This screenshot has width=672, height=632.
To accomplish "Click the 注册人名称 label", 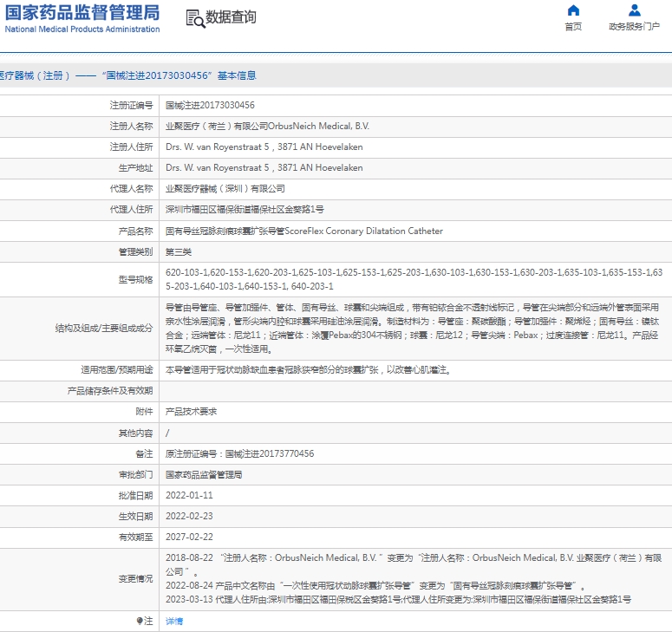I will [131, 127].
